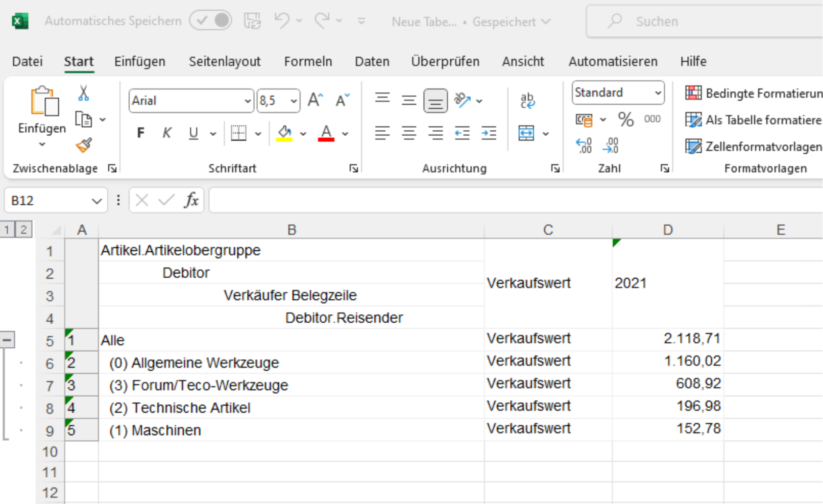Switch to the Einfügen ribbon tab
Screen dimensions: 823x504
coord(140,62)
